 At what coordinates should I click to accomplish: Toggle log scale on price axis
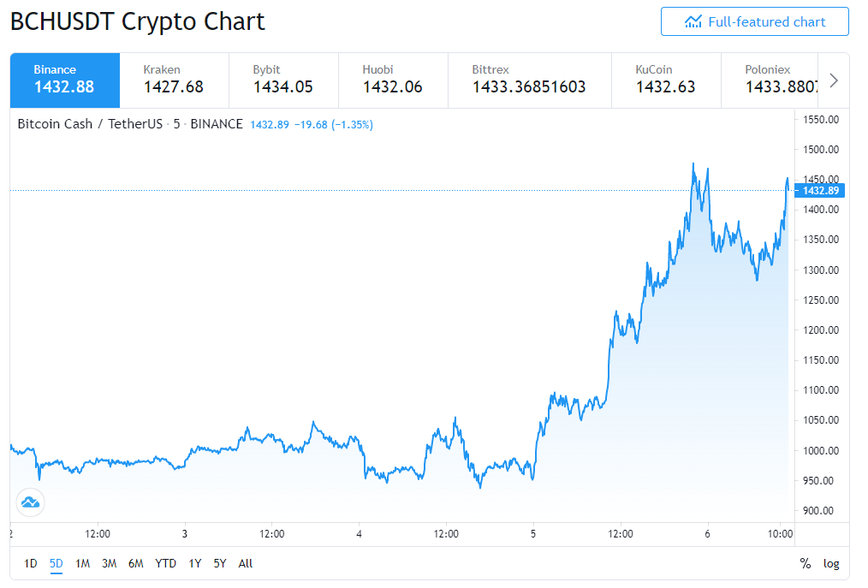point(831,564)
